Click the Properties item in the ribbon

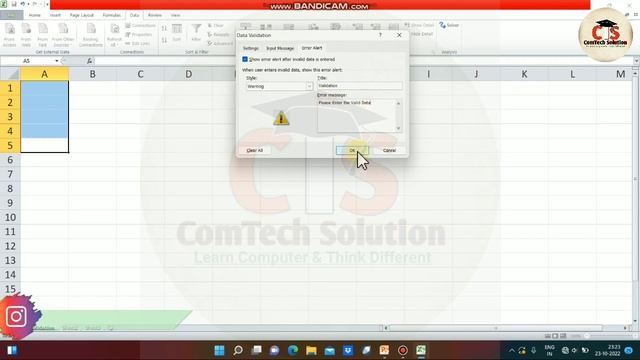click(x=139, y=35)
